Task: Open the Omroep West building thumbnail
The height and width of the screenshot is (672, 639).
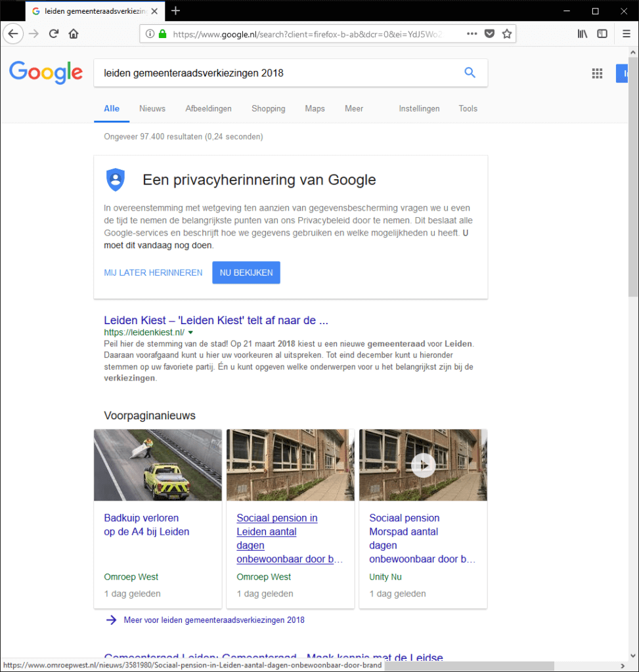Action: click(290, 465)
